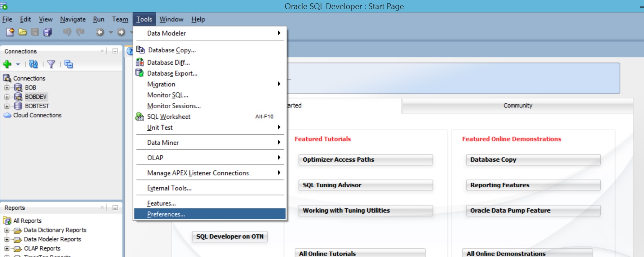
Task: Open the OLAP submenu
Action: coord(210,158)
